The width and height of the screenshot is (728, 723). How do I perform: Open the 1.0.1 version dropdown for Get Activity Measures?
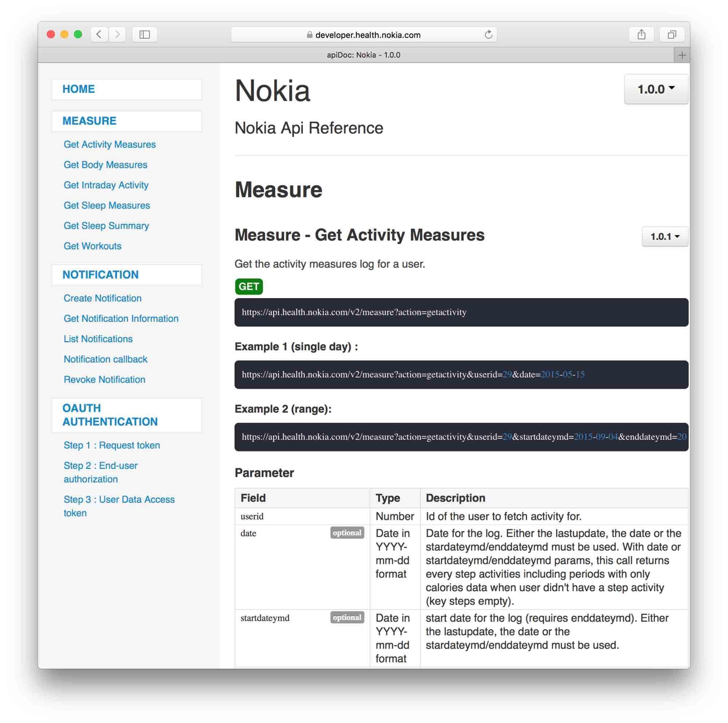[665, 237]
